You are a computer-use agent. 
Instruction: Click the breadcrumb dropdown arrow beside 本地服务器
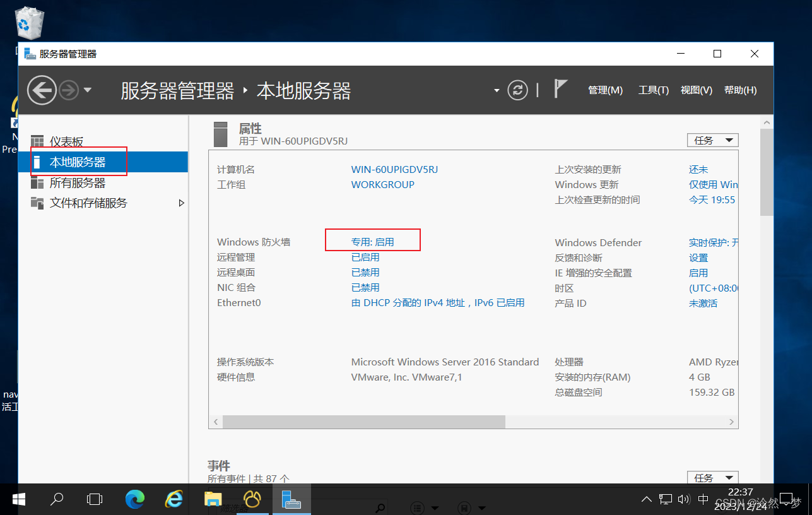(496, 90)
